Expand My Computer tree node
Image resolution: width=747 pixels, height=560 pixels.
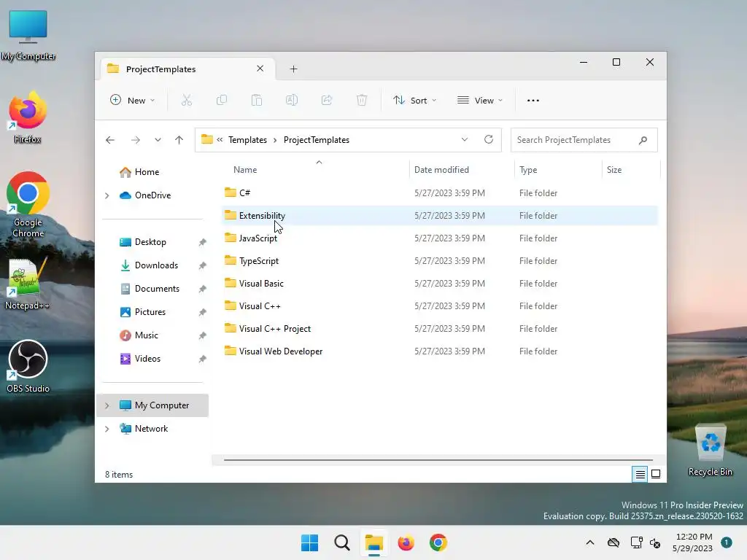point(107,405)
